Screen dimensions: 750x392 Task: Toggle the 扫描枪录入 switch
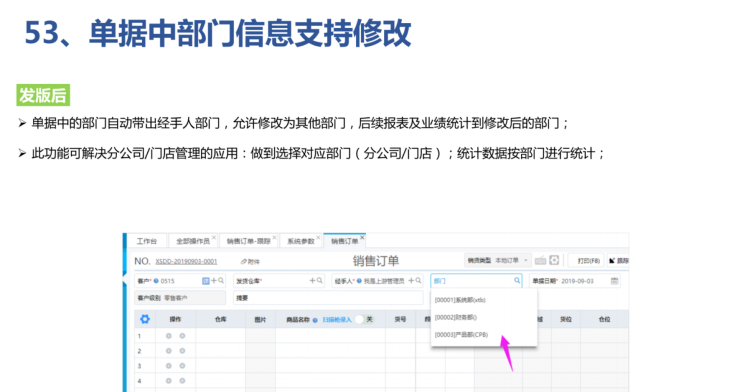tap(364, 319)
